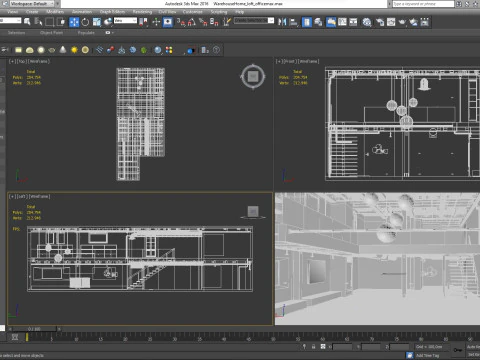Switch to the Selection ribbon tab
480x360 pixels.
click(16, 33)
